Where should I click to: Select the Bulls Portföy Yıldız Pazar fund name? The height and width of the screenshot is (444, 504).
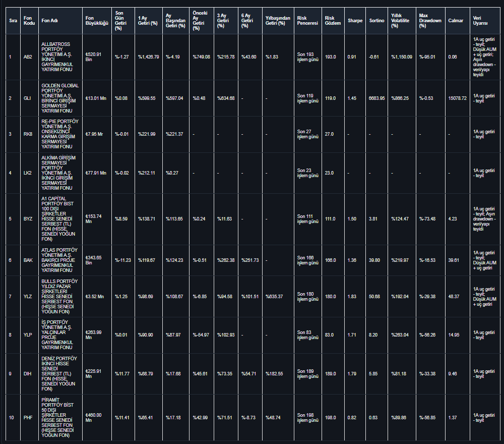tap(59, 297)
